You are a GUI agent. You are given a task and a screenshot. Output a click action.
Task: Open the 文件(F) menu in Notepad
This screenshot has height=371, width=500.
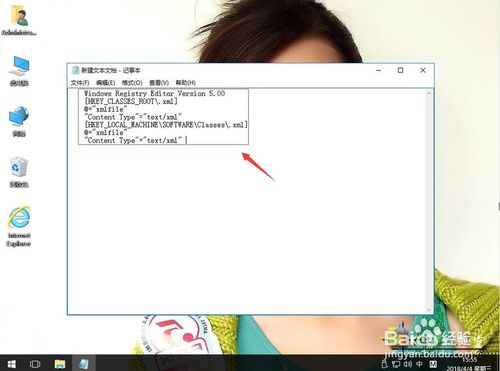point(80,82)
